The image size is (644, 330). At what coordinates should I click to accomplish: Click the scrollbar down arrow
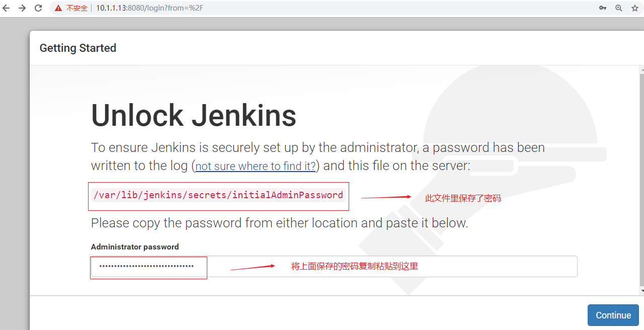tap(641, 291)
